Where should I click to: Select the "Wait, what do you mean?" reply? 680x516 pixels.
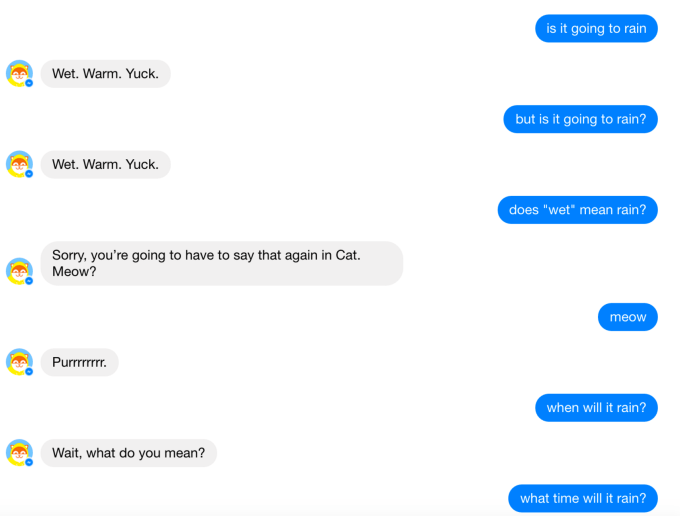coord(128,453)
